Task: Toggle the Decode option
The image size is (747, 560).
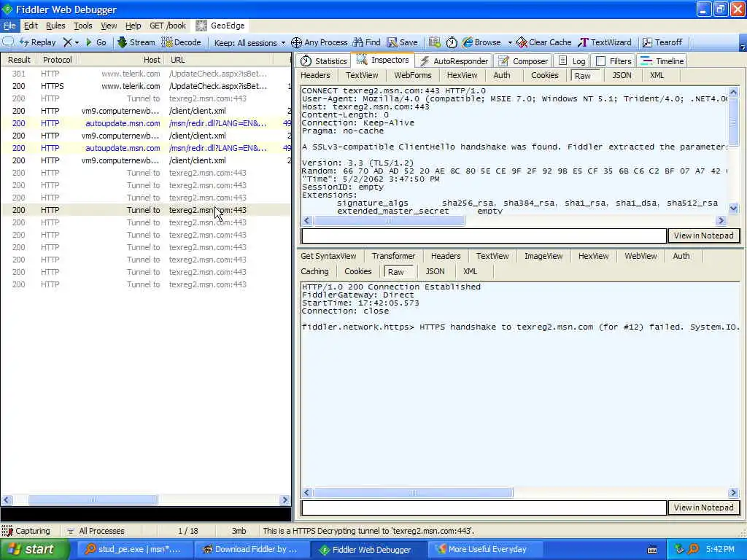Action: 182,42
